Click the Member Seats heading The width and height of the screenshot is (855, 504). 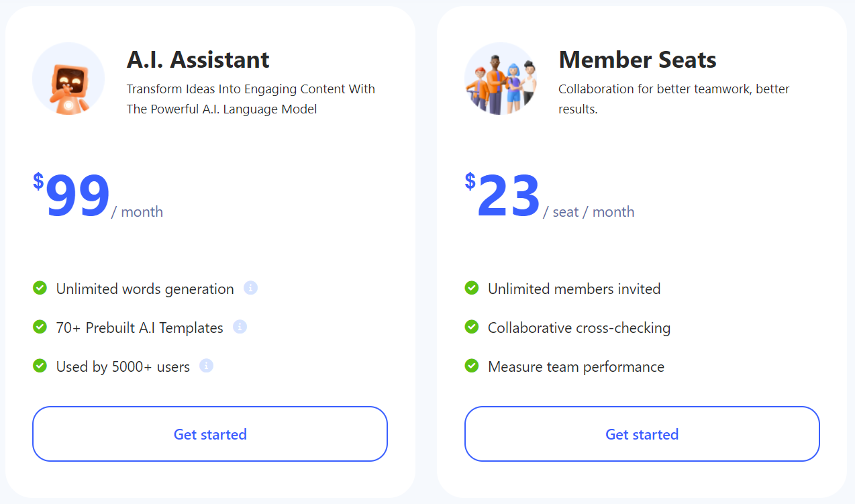pyautogui.click(x=638, y=60)
